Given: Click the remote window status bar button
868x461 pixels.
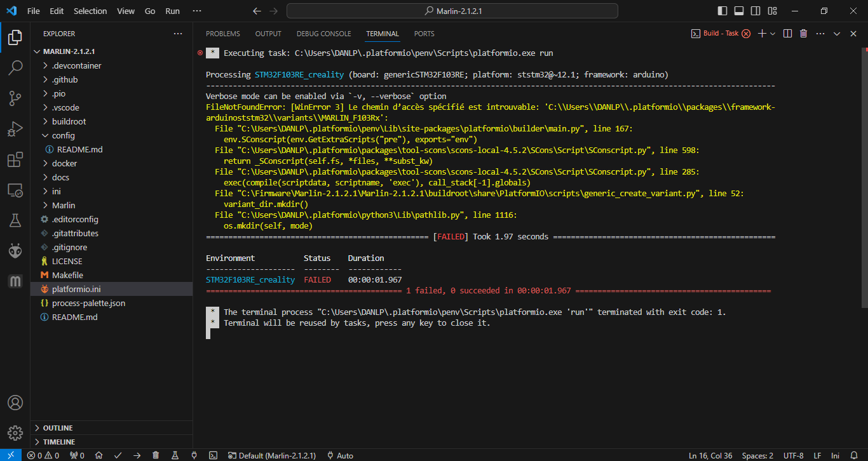Looking at the screenshot, I should tap(10, 455).
